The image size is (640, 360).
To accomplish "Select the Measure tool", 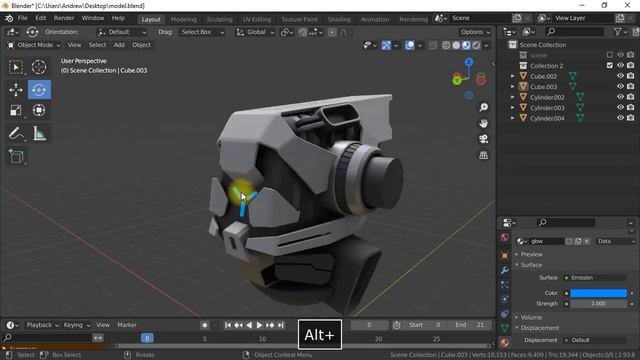I will coord(39,133).
